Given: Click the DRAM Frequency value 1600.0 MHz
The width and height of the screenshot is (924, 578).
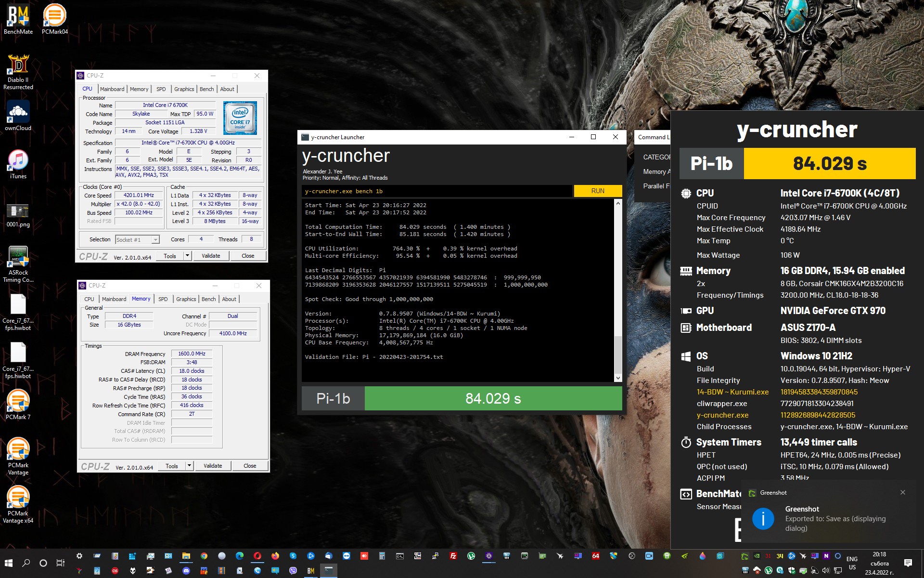Looking at the screenshot, I should coord(192,354).
